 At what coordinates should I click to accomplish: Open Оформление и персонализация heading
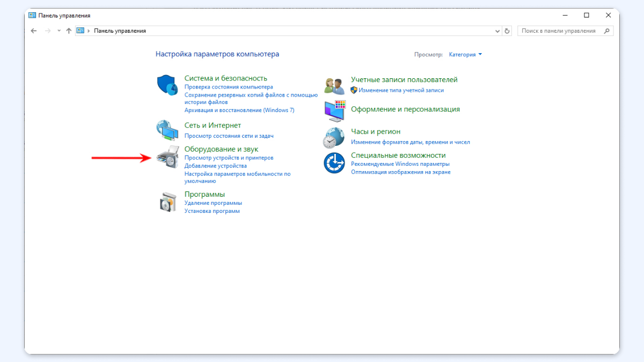pos(405,109)
